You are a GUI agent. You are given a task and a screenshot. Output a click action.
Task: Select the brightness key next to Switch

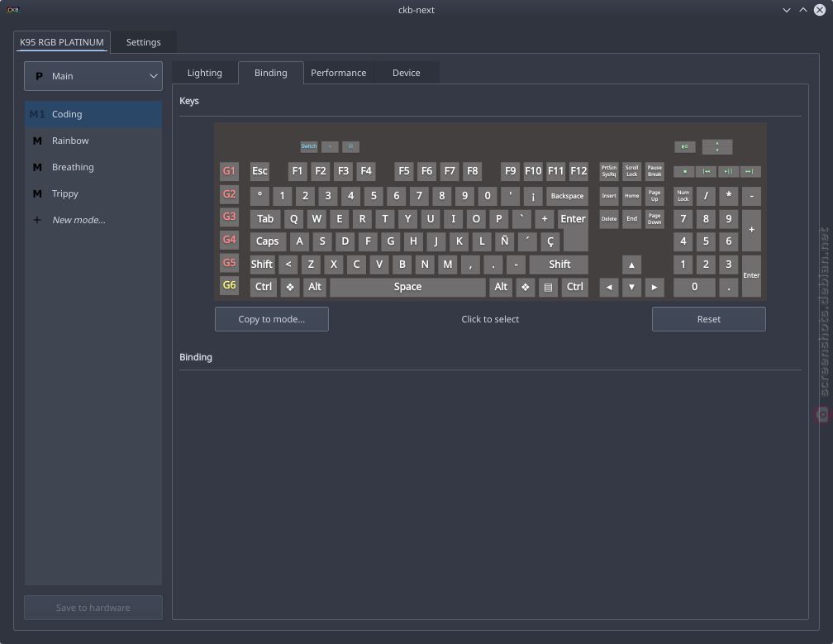tap(330, 146)
